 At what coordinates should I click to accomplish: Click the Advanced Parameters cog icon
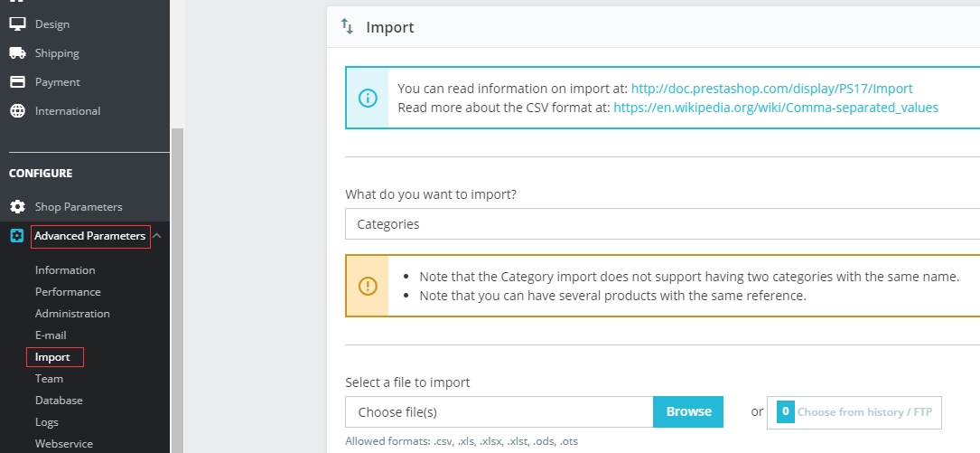[17, 236]
